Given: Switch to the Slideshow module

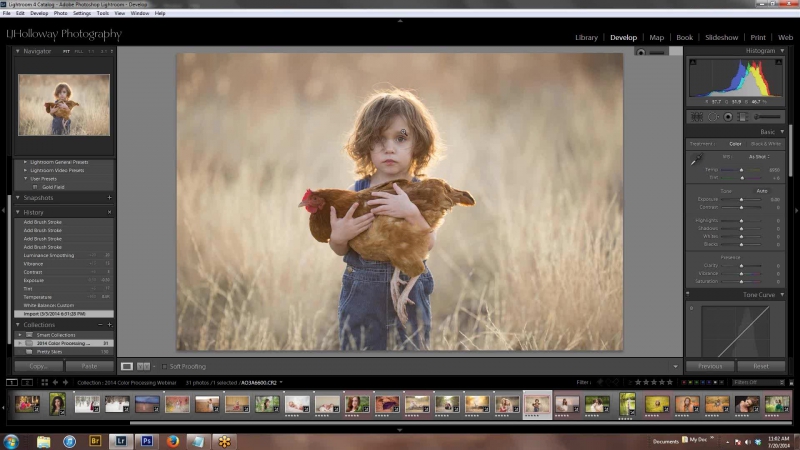Looking at the screenshot, I should [x=721, y=37].
